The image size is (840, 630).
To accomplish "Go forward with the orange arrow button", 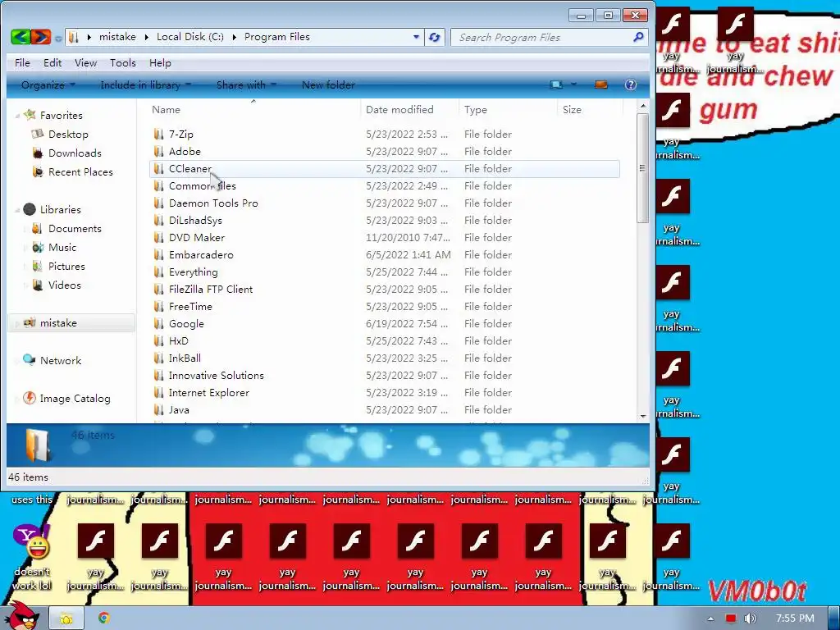I will (x=41, y=36).
